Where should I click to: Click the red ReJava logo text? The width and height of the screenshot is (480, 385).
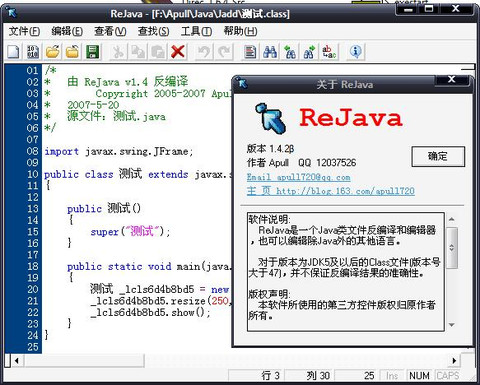coord(351,117)
